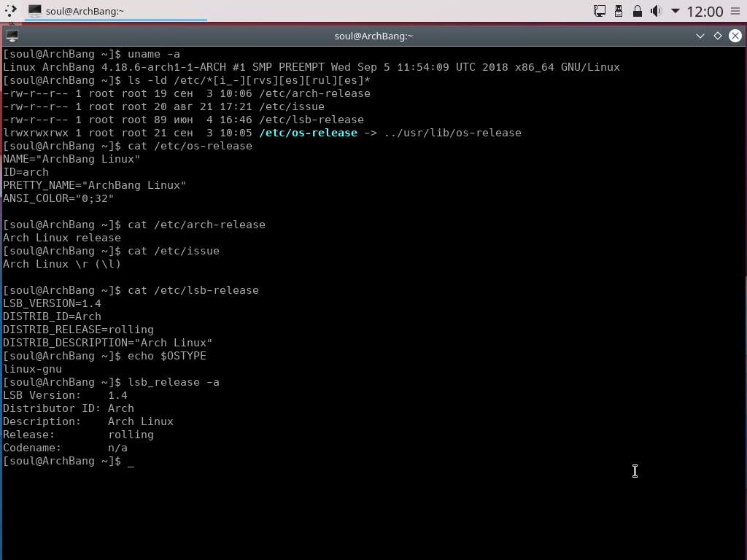Click the NAME="ArchBang Linux" line
This screenshot has height=560, width=747.
[x=71, y=159]
